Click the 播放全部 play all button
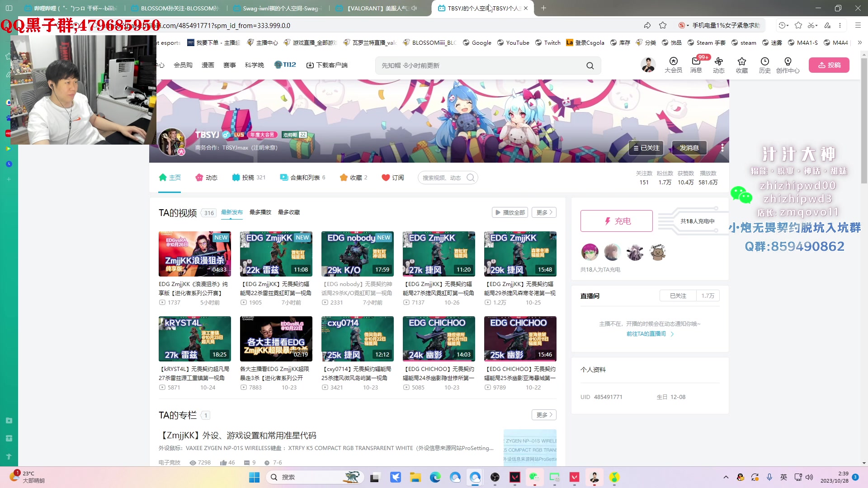The width and height of the screenshot is (868, 488). (x=510, y=212)
